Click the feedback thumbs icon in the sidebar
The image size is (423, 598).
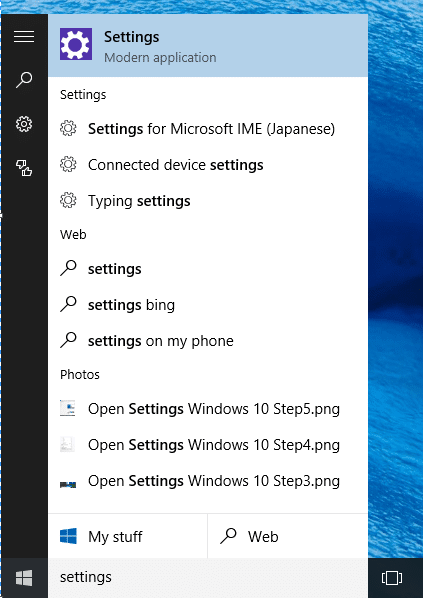(x=24, y=168)
